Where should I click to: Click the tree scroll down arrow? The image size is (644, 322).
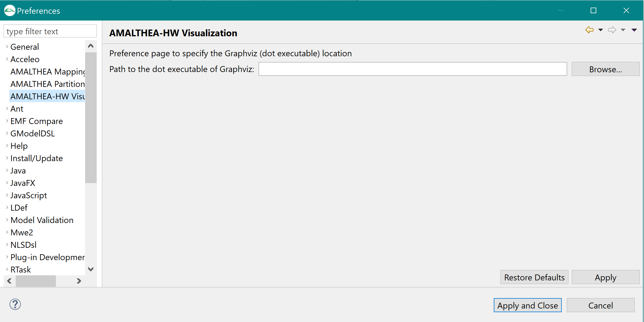pos(91,269)
